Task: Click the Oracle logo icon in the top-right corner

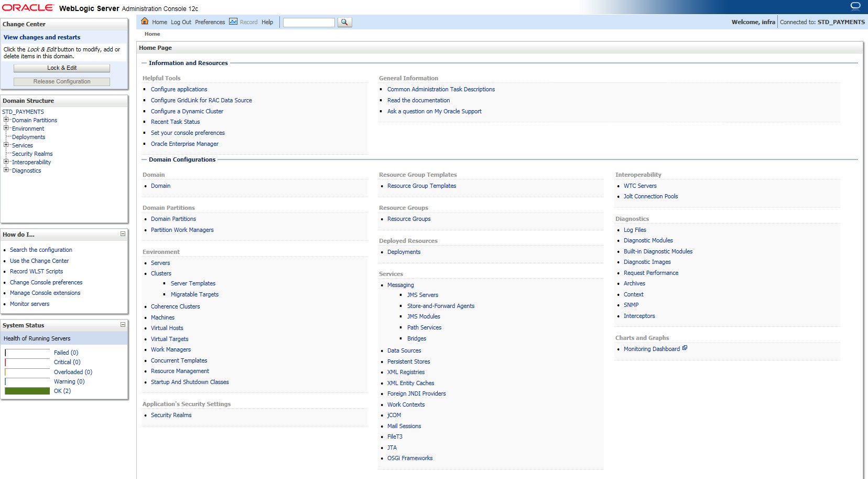Action: click(x=855, y=6)
